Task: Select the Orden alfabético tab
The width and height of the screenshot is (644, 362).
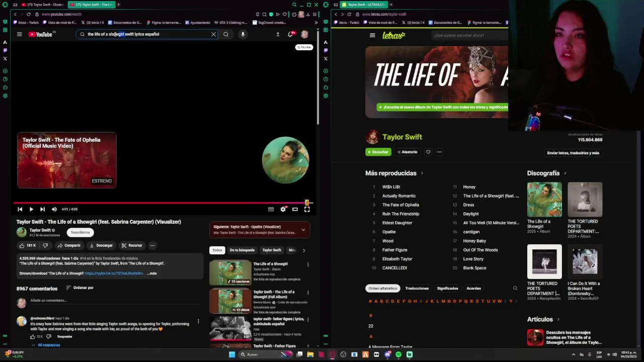Action: pos(382,289)
